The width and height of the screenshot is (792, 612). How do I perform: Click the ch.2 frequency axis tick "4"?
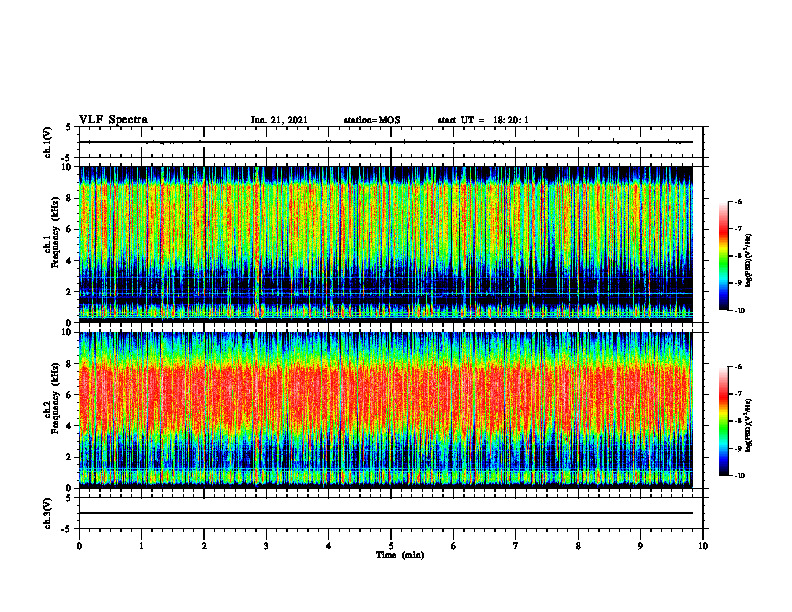(x=69, y=427)
